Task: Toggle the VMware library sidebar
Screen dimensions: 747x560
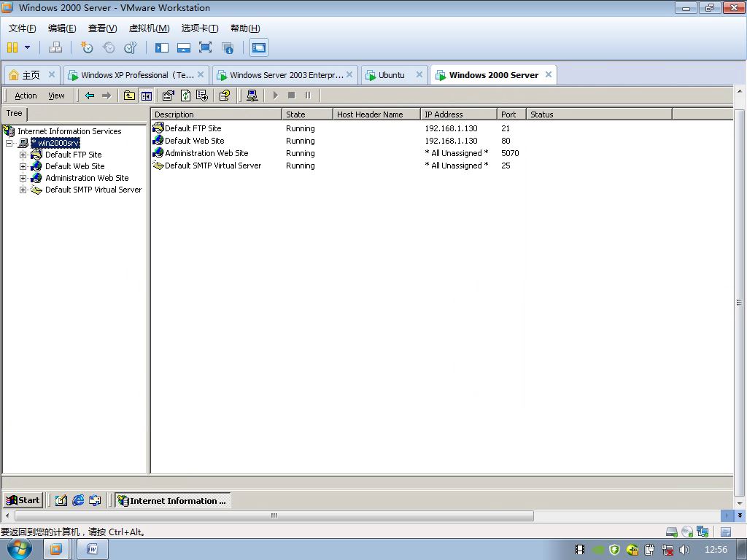Action: point(161,47)
